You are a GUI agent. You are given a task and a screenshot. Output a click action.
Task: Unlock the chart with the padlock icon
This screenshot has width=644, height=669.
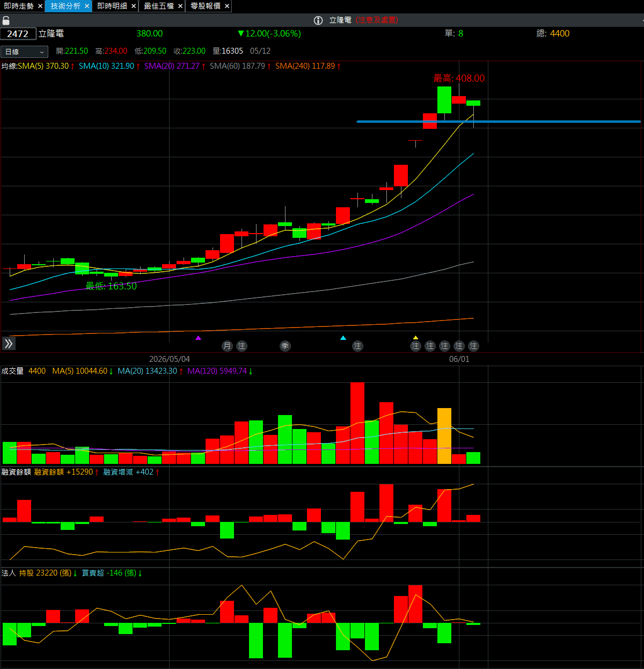[x=6, y=20]
